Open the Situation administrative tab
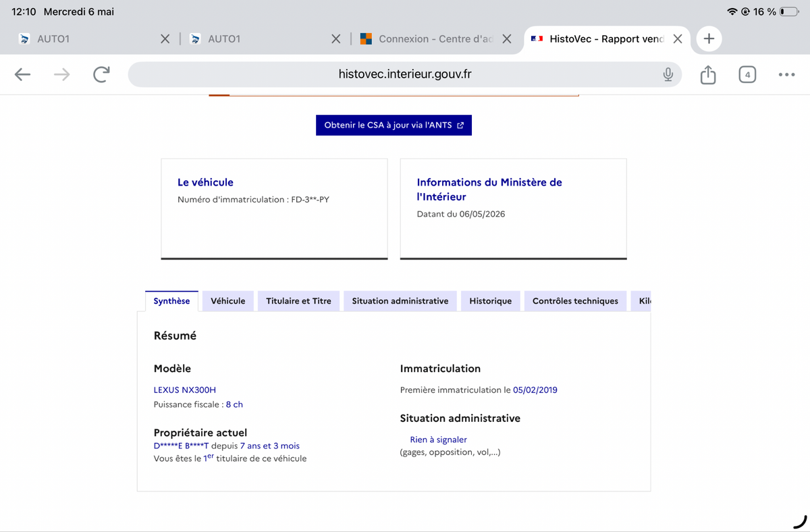Screen dimensions: 810x532 400,301
